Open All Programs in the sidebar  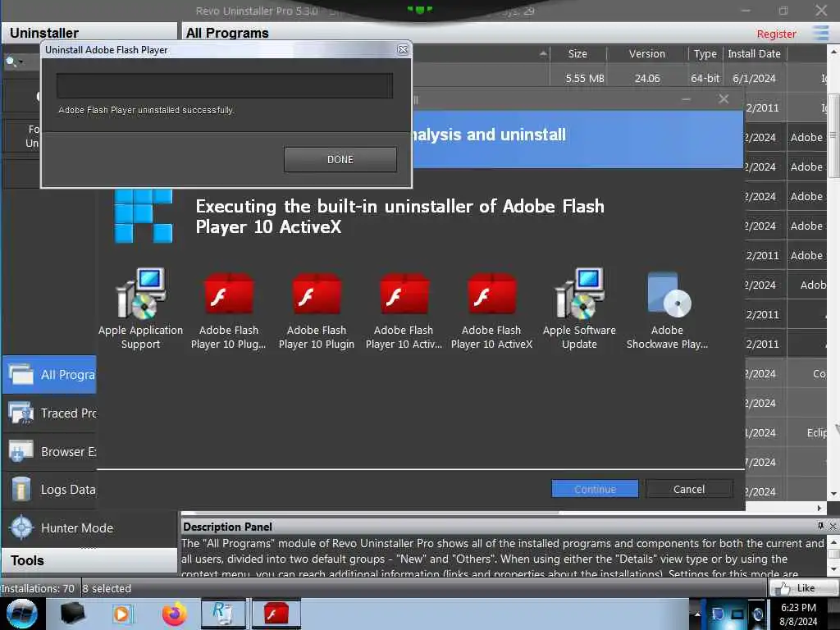tap(50, 374)
